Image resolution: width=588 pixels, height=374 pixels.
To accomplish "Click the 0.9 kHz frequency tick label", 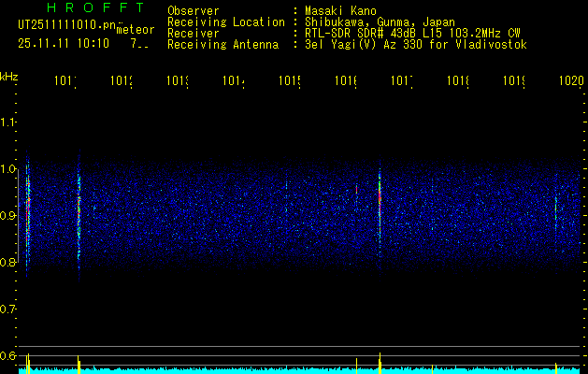I will click(8, 216).
